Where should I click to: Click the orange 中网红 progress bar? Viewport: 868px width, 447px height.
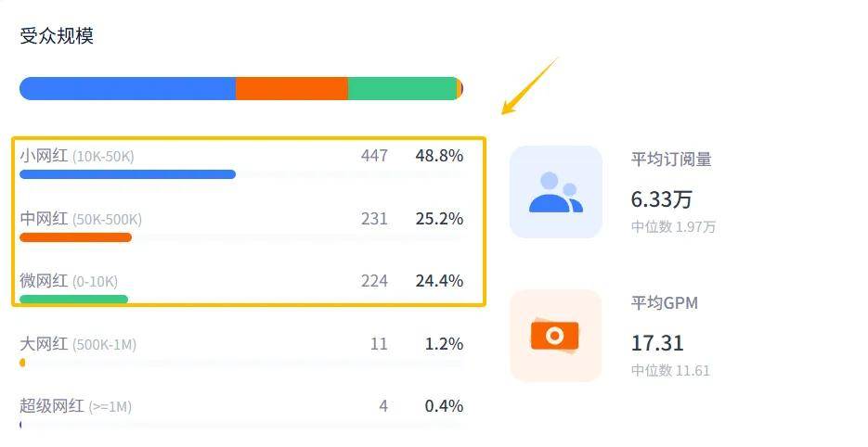click(76, 237)
